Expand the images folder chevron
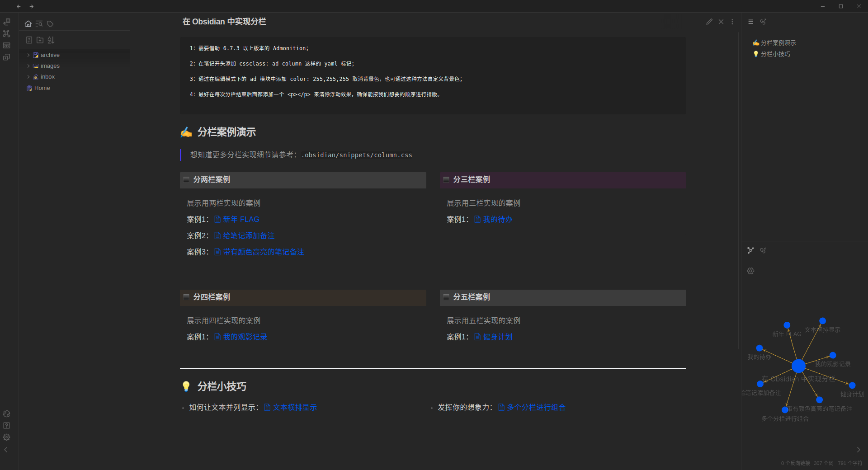This screenshot has height=470, width=868. (x=28, y=66)
